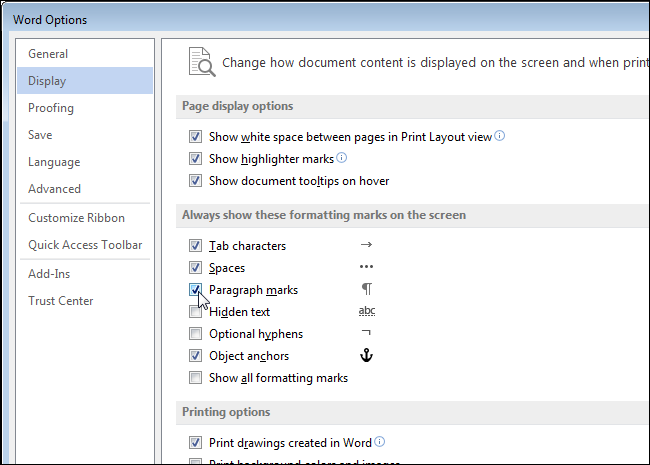Screen dimensions: 650x465
Task: Uncheck the Spaces formatting mark
Action: point(195,268)
